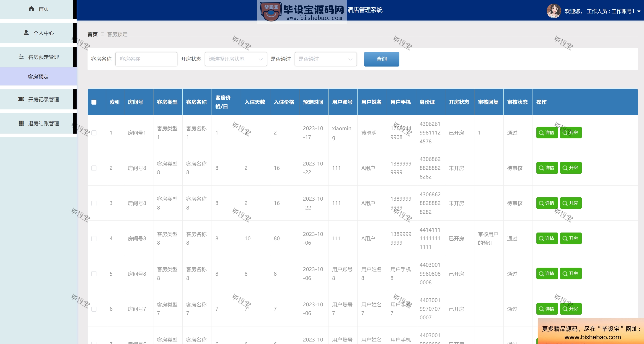Image resolution: width=644 pixels, height=344 pixels.
Task: Click 开房 for index 3 row
Action: coord(571,203)
